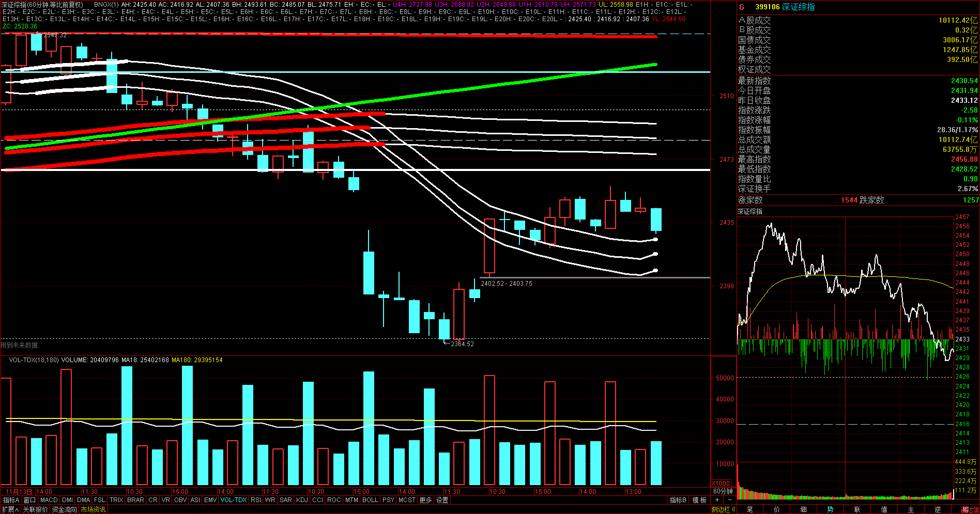Click the 深证换手 value 2.67%
980x514 pixels.
pos(968,189)
